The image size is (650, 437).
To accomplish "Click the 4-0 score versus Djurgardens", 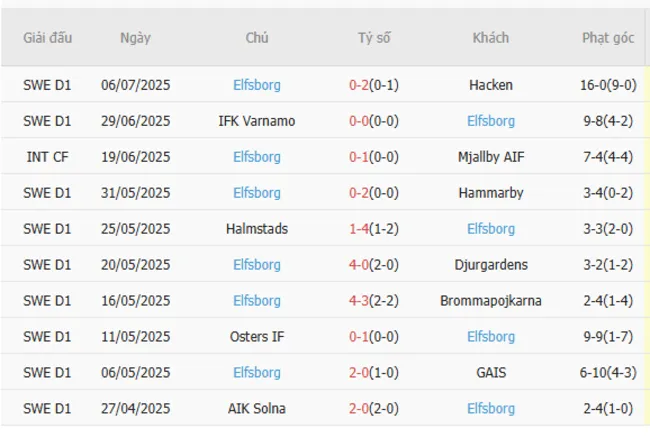I will 360,265.
